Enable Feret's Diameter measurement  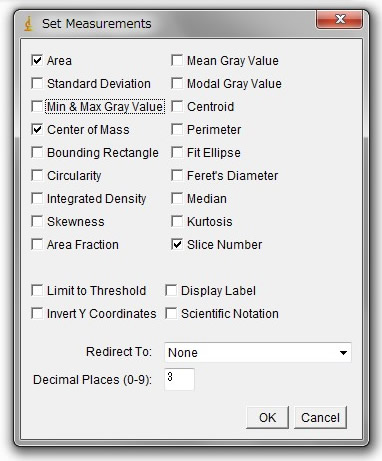pos(177,175)
